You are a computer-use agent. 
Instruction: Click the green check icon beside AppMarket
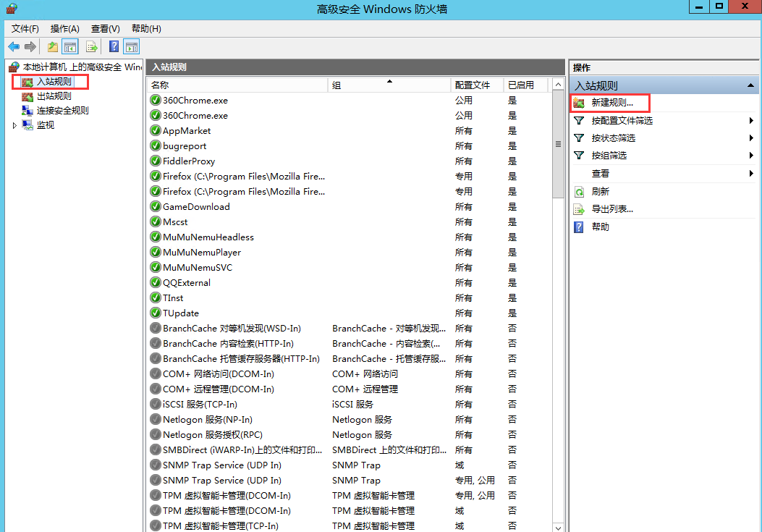click(x=156, y=131)
